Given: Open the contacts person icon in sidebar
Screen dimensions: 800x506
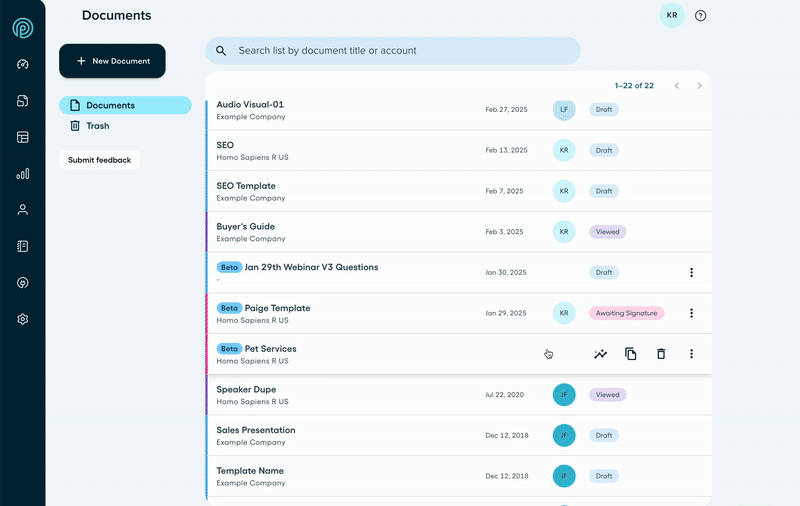Looking at the screenshot, I should point(22,210).
